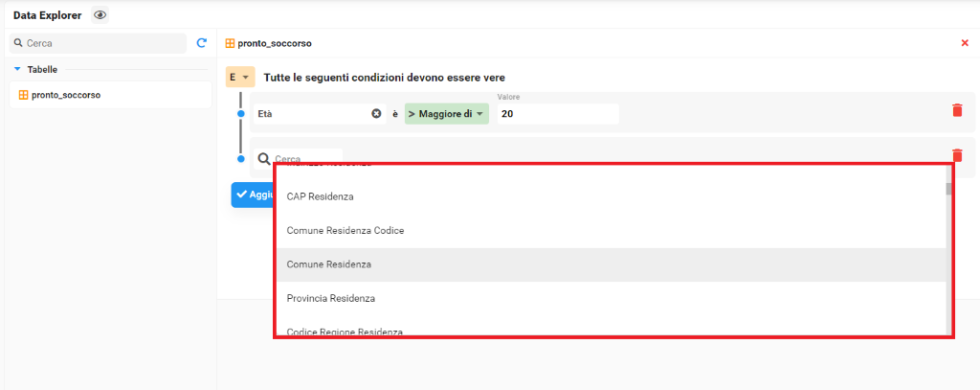Click the Valore input containing 20
Viewport: 980px width, 390px height.
pyautogui.click(x=557, y=114)
